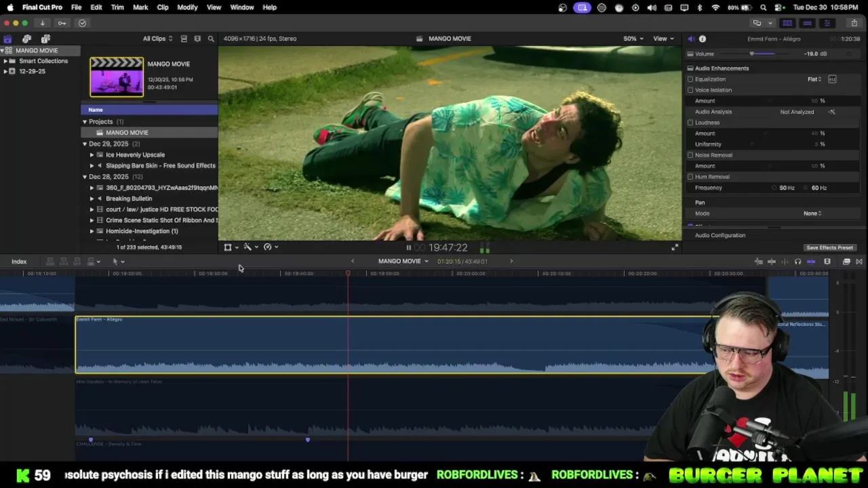The height and width of the screenshot is (488, 868).
Task: Collapse the Dec 29, 2025 group
Action: [85, 144]
